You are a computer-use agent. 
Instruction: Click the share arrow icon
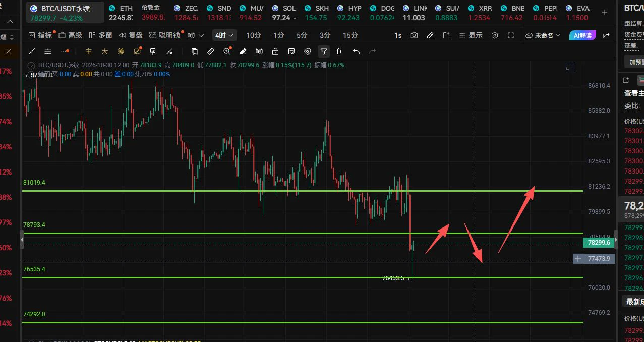coord(606,35)
